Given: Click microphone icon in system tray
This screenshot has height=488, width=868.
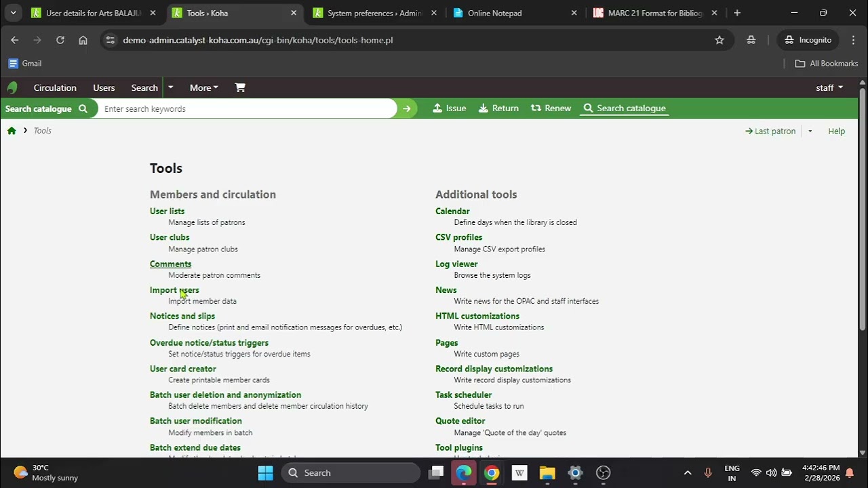Looking at the screenshot, I should coord(708,472).
